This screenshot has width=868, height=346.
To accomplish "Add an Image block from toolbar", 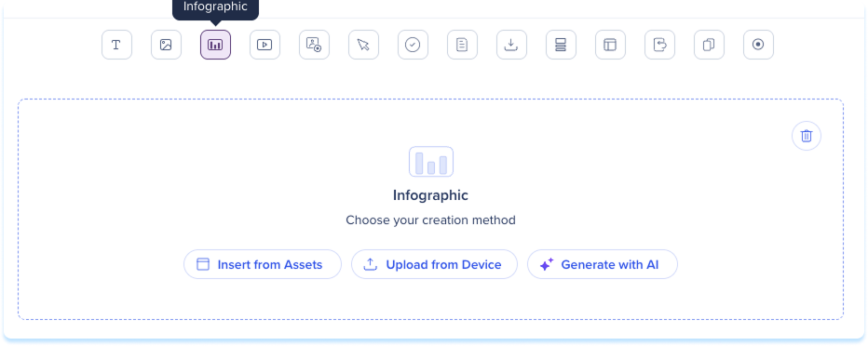I will pyautogui.click(x=166, y=45).
